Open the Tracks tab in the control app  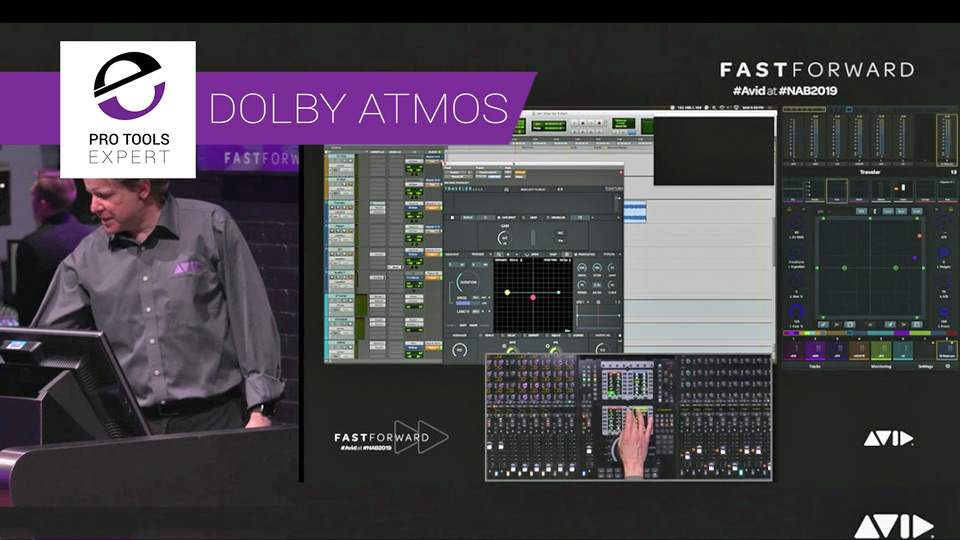tap(815, 366)
